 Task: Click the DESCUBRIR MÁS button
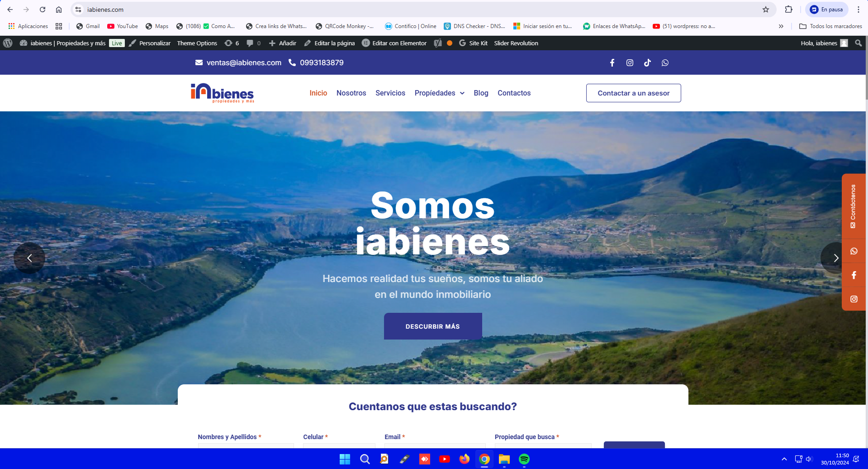[433, 326]
